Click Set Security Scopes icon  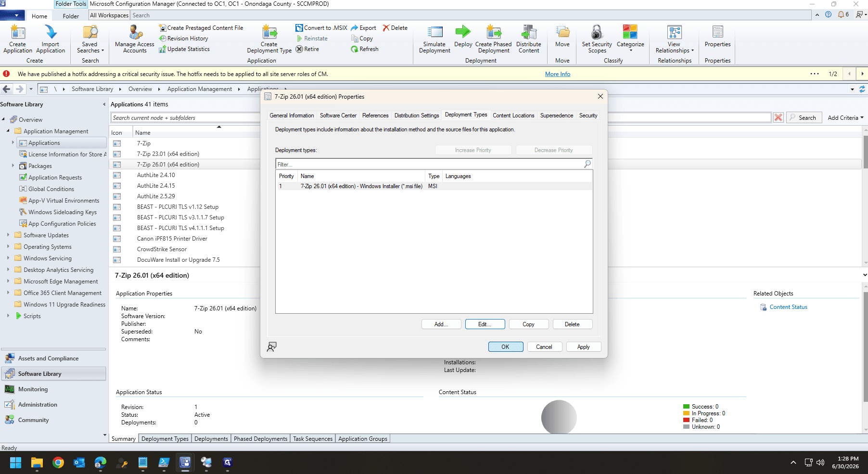[597, 39]
